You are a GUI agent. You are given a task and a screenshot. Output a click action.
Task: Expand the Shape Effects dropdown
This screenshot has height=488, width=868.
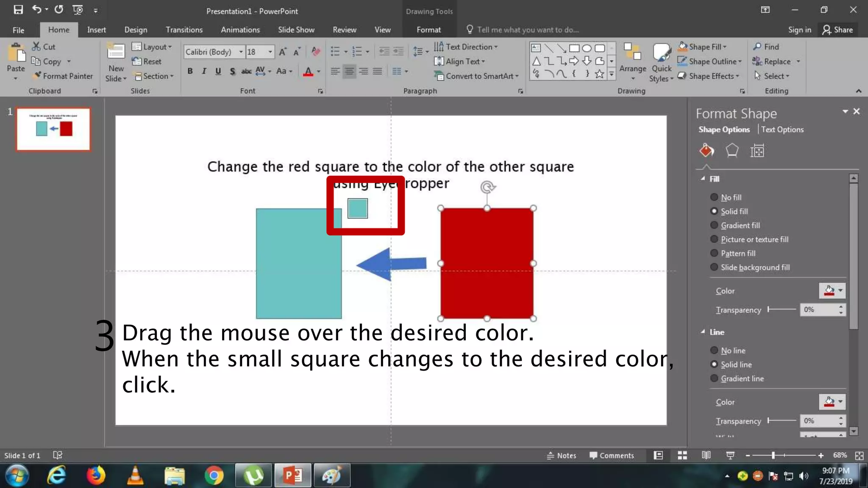click(x=737, y=76)
